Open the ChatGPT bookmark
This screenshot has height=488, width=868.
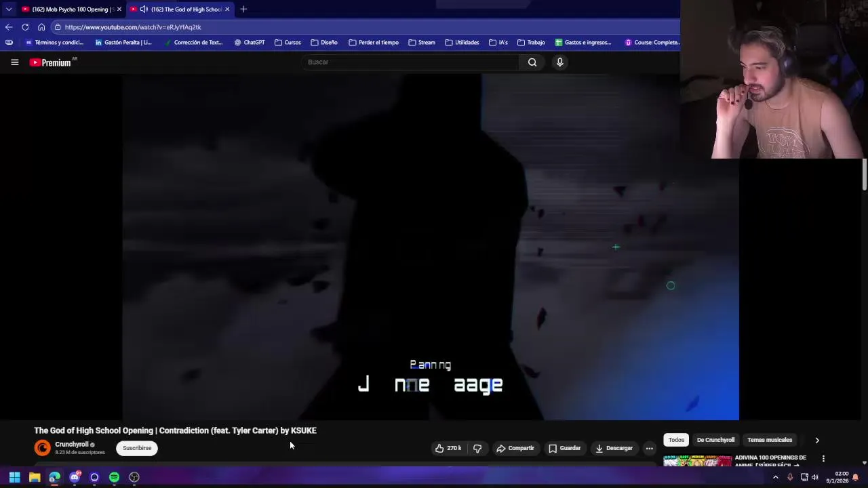pos(250,42)
